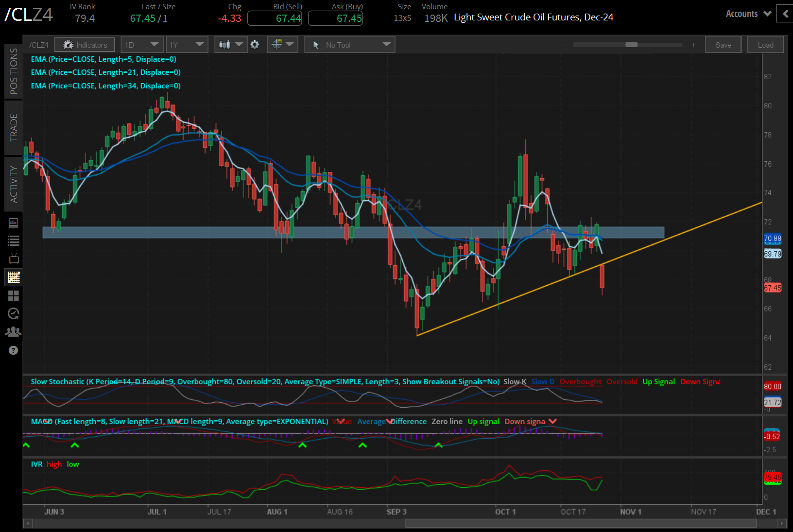793x532 pixels.
Task: Open the dashboard grid icon in sidebar
Action: (13, 295)
